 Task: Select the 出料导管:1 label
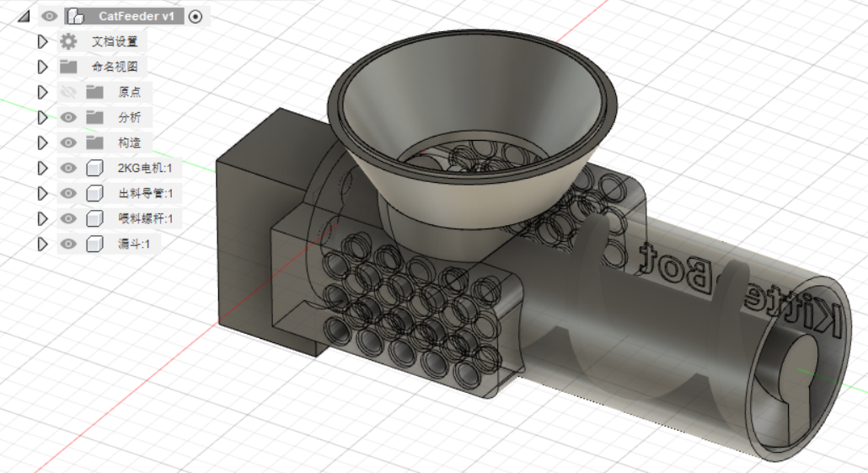click(x=146, y=193)
